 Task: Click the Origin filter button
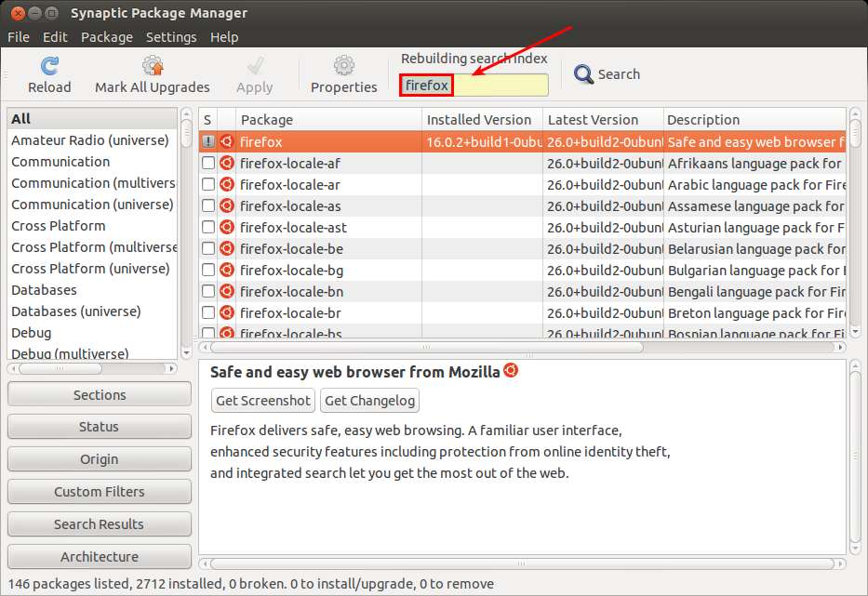[100, 459]
